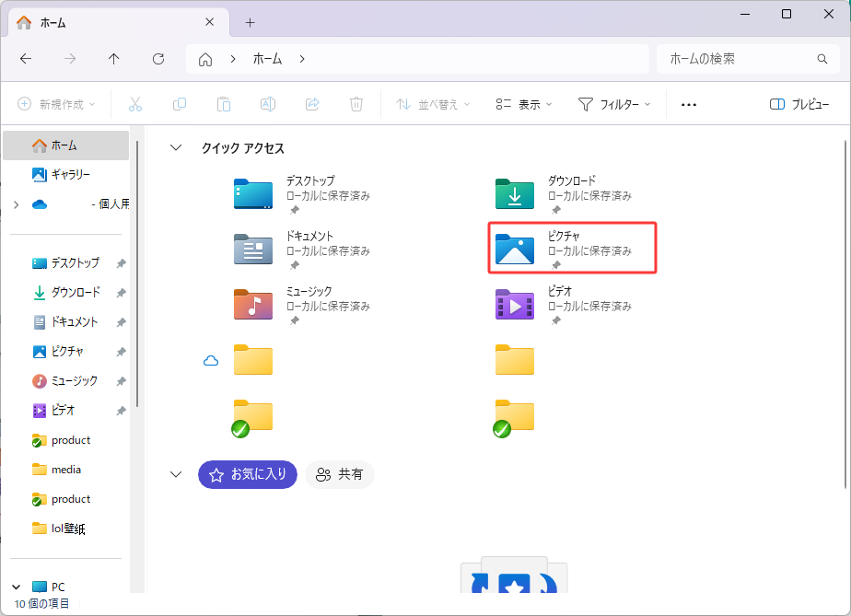Open the ... see more menu
Viewport: 851px width, 616px height.
(688, 104)
